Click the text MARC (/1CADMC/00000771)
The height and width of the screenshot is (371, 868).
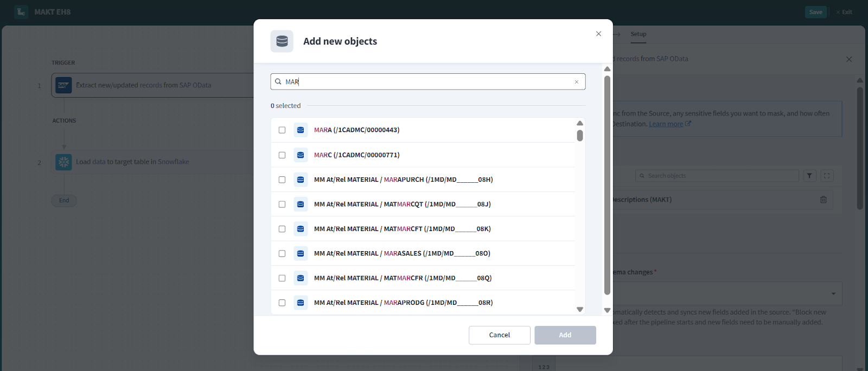click(x=356, y=155)
